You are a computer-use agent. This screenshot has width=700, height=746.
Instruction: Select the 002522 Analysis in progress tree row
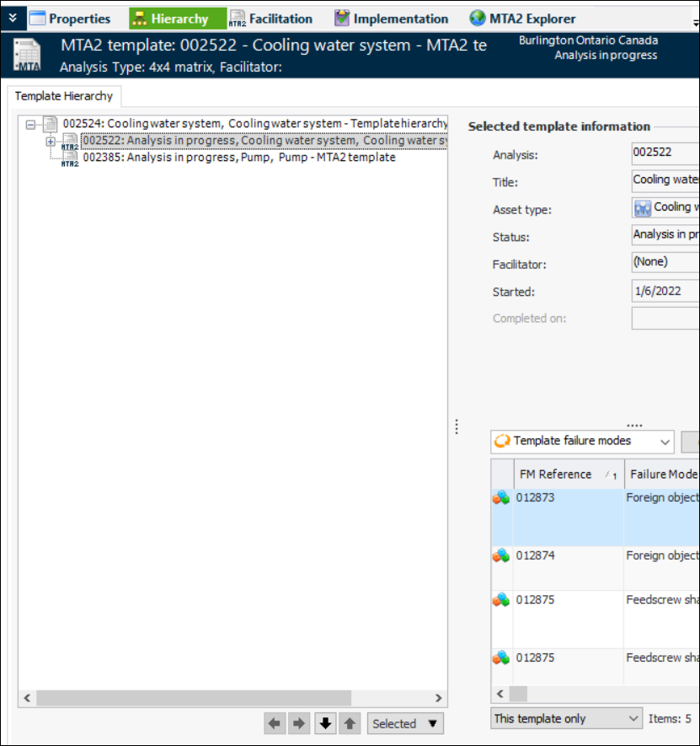265,141
